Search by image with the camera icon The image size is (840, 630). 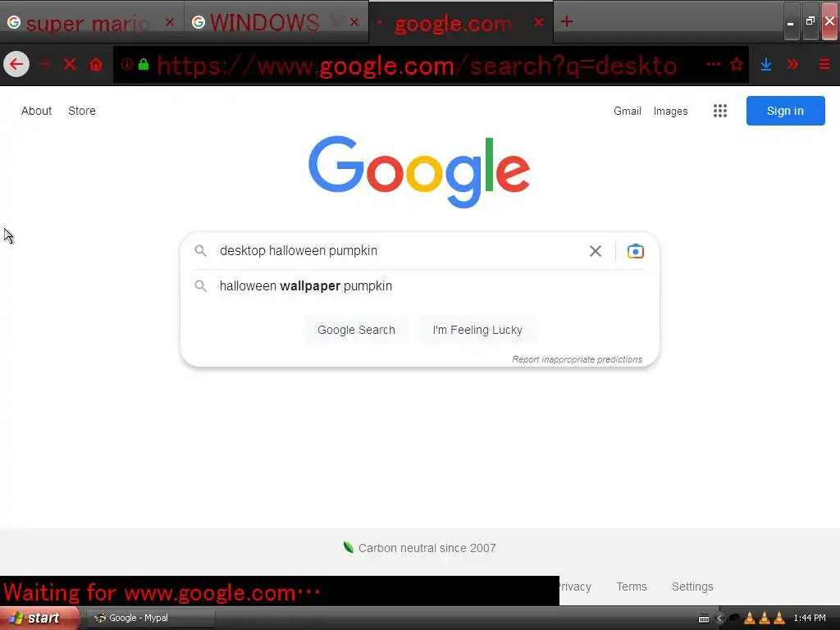coord(636,251)
